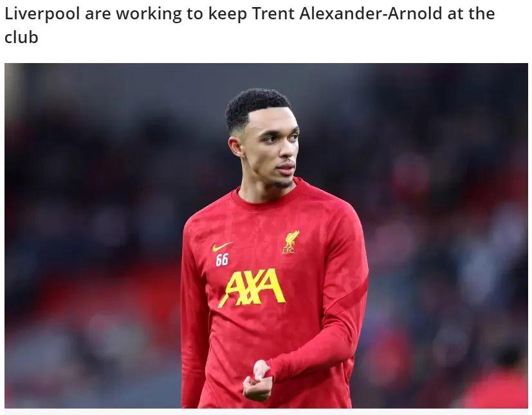Click the word "Liverpool" in the headline
The width and height of the screenshot is (532, 415).
click(x=42, y=15)
